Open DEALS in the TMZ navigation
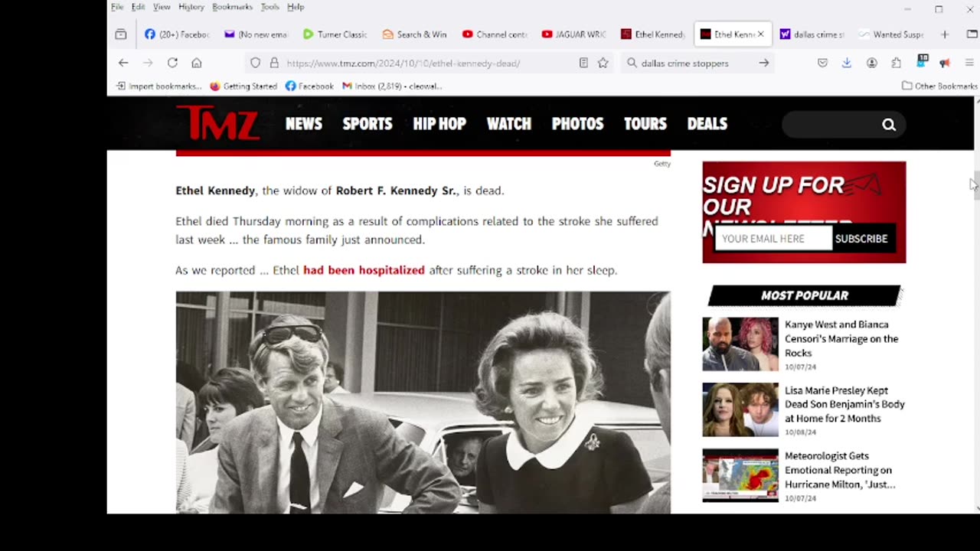 707,124
